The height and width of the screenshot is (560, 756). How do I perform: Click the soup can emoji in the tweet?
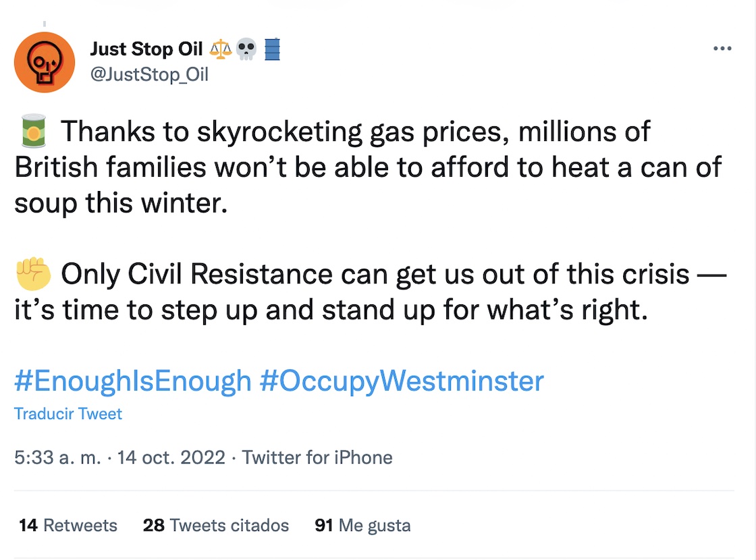[x=32, y=132]
